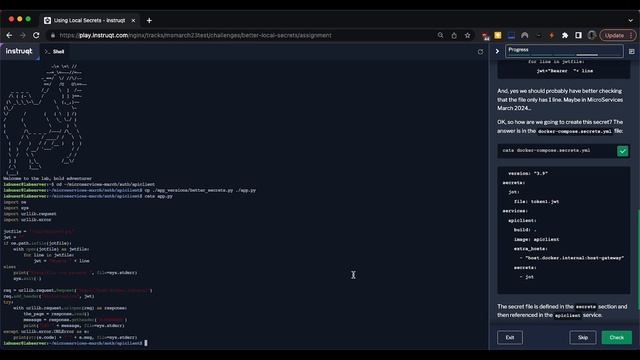Go back with the browser back arrow
Viewport: 640px width, 360px height.
point(9,36)
